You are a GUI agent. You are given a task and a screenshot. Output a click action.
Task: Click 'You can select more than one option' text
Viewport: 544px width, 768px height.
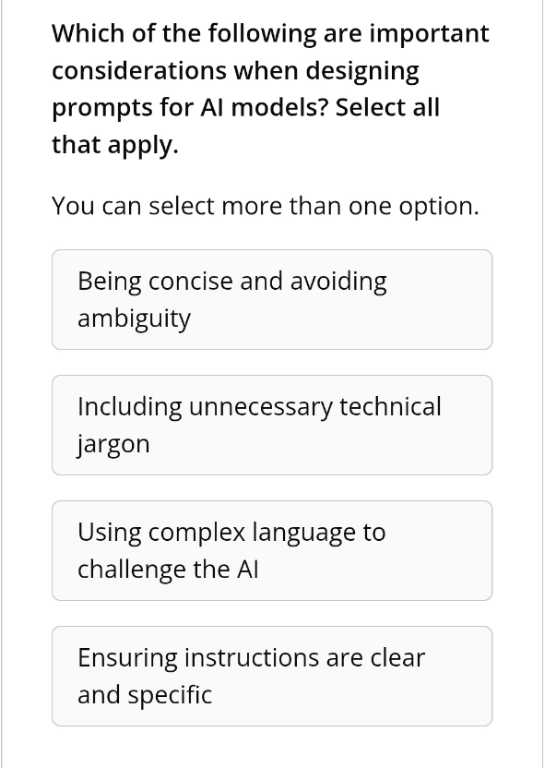pos(265,206)
